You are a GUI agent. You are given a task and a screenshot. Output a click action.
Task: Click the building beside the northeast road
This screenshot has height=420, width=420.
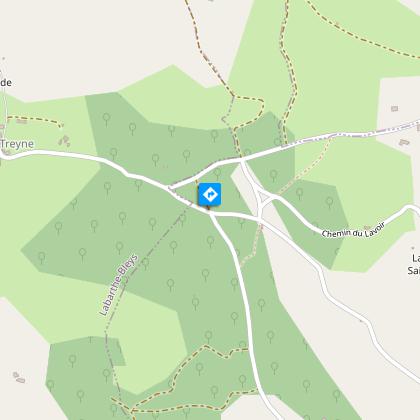404,142
